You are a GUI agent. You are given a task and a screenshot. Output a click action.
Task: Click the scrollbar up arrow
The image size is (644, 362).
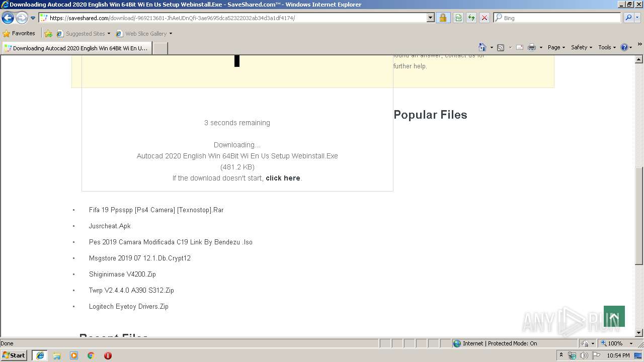coord(639,59)
